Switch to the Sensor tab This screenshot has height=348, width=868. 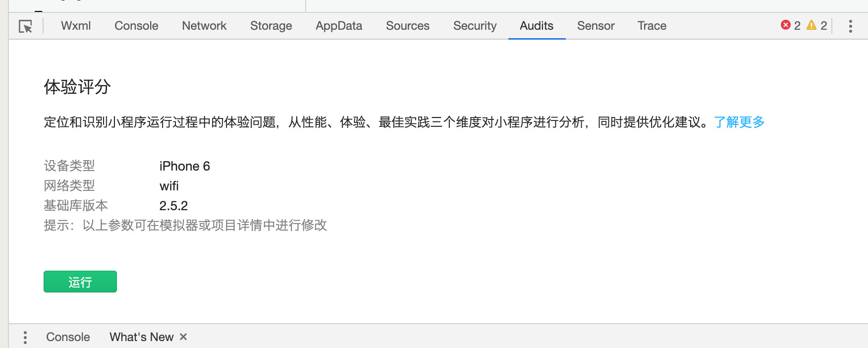pyautogui.click(x=596, y=26)
